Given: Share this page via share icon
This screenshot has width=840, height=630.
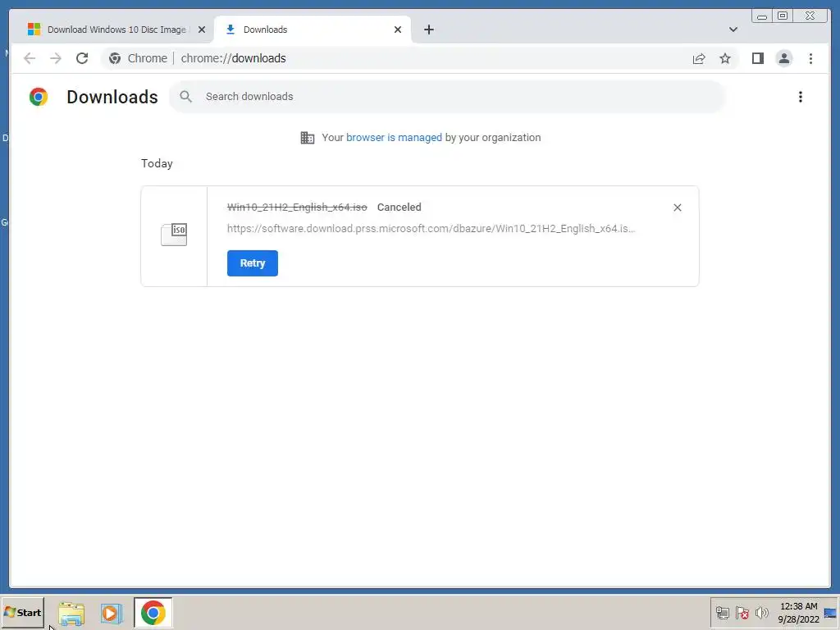Looking at the screenshot, I should [699, 58].
